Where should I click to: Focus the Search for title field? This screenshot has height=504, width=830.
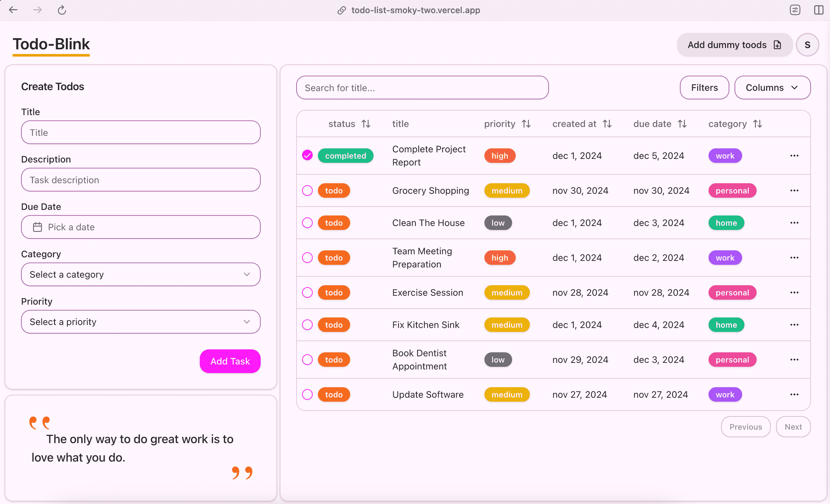pyautogui.click(x=422, y=88)
